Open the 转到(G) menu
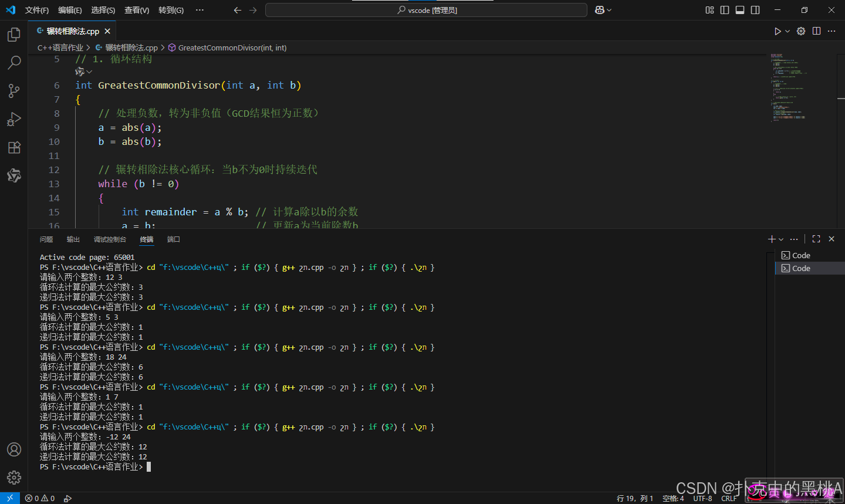 click(x=171, y=10)
